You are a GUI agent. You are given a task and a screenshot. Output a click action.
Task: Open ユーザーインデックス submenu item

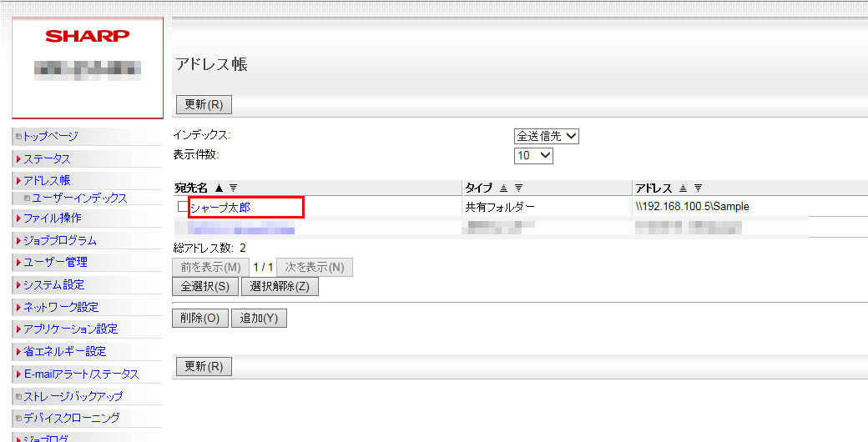[79, 198]
